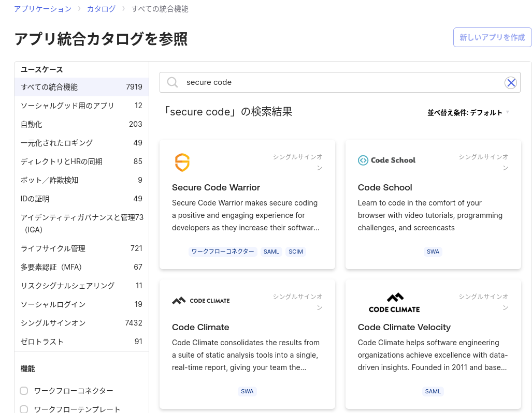Open Secure Code Warrior app title
This screenshot has height=413, width=532.
click(x=216, y=187)
